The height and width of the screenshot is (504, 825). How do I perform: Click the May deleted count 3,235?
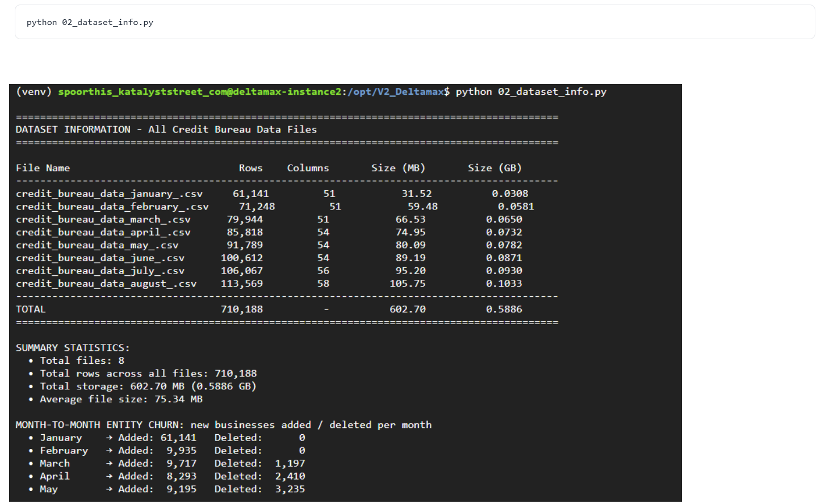pyautogui.click(x=290, y=489)
